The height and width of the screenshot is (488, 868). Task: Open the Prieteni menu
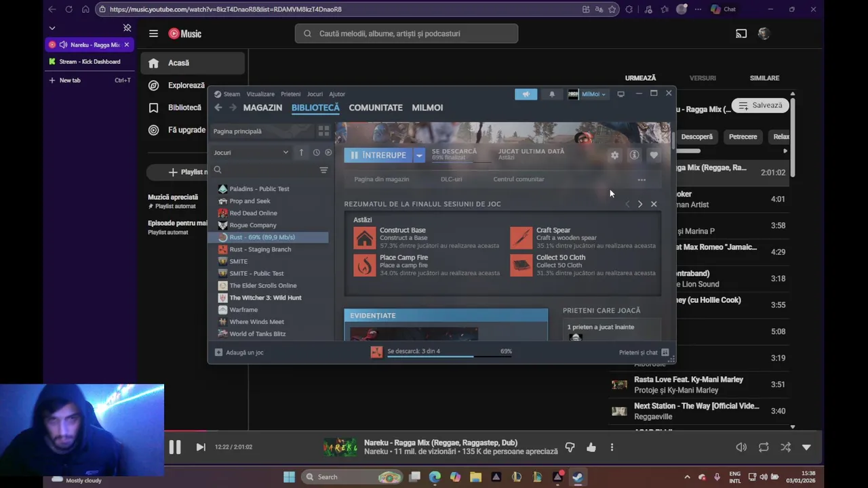[x=290, y=94]
